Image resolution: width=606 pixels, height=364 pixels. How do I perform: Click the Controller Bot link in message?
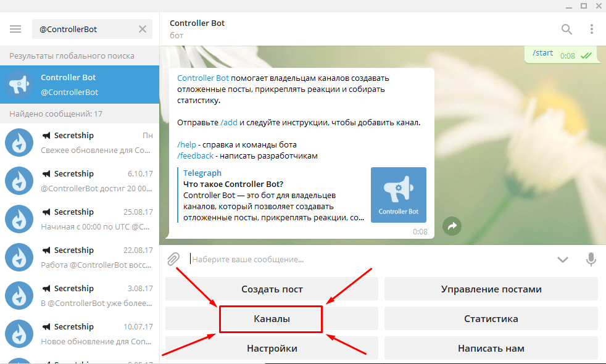(203, 78)
